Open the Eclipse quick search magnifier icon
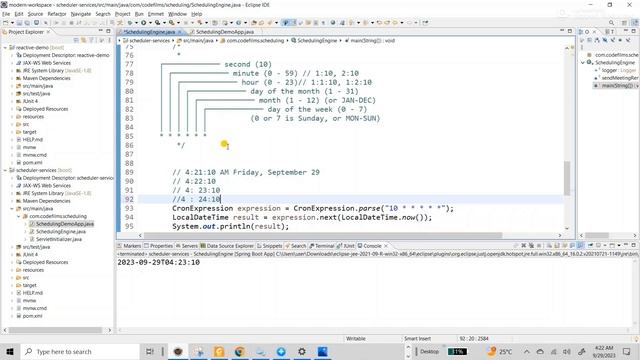This screenshot has height=360, width=640. (611, 23)
